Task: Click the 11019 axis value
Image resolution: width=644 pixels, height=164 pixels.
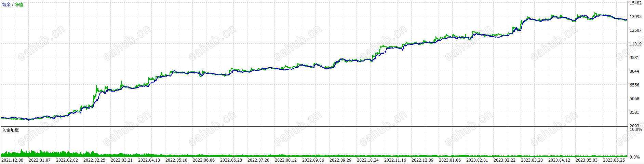Action: tap(635, 44)
